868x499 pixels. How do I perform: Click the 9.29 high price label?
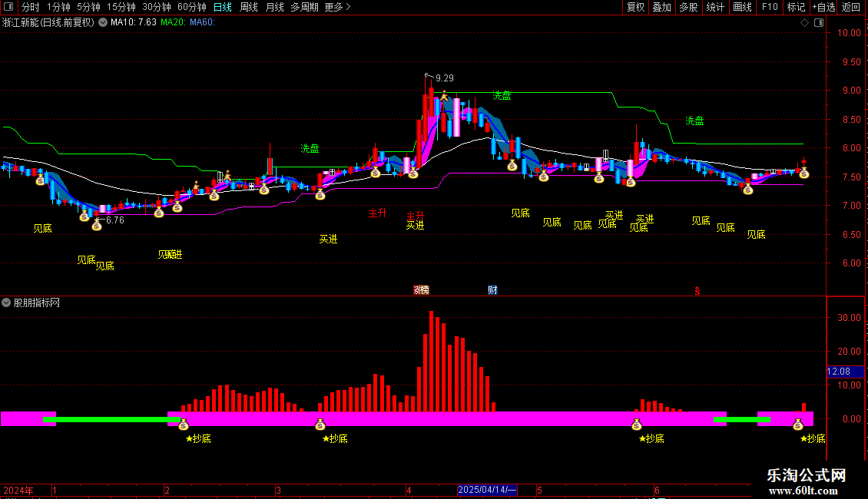tap(445, 78)
